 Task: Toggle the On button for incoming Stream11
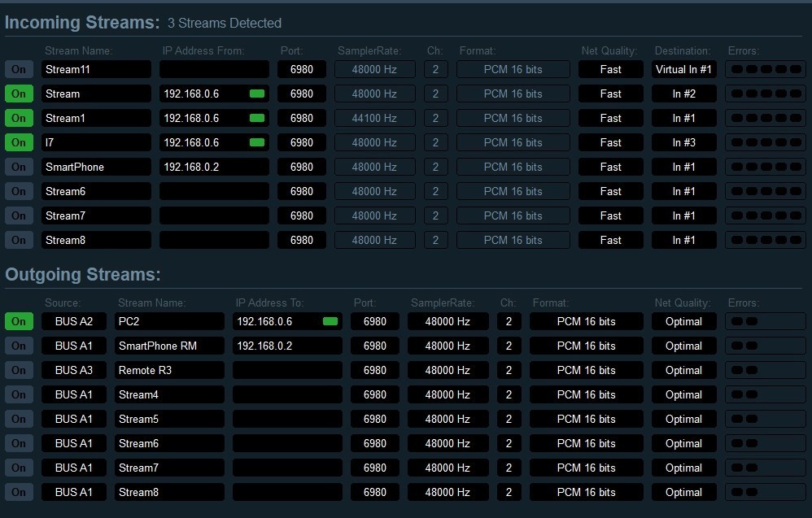pyautogui.click(x=19, y=69)
